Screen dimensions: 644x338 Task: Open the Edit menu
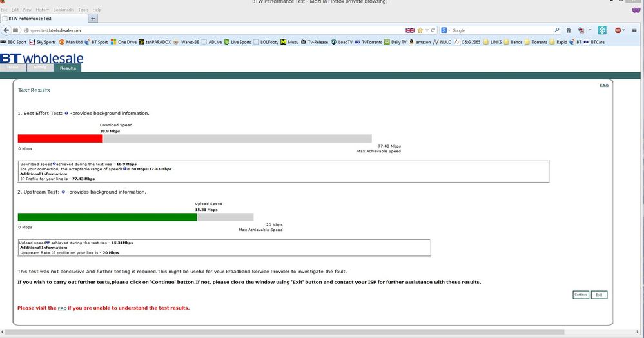(15, 10)
